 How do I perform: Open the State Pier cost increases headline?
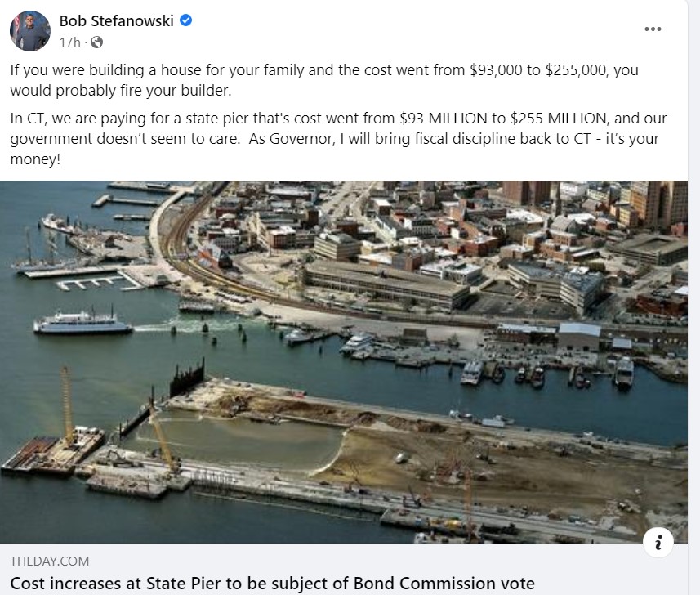(x=273, y=584)
